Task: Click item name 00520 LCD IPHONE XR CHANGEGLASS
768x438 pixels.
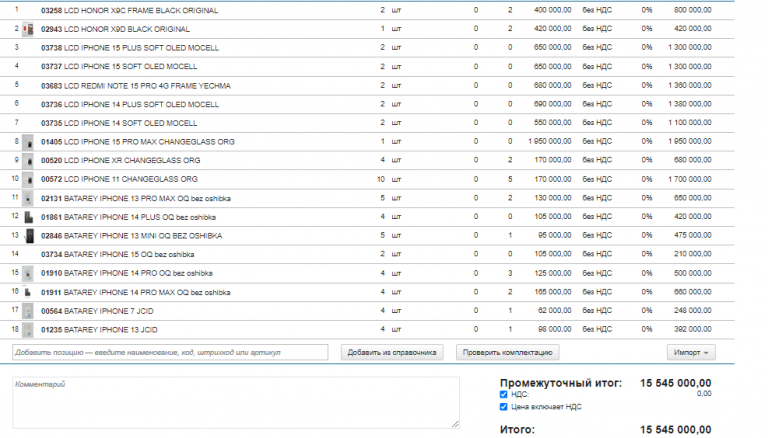Action: 120,161
